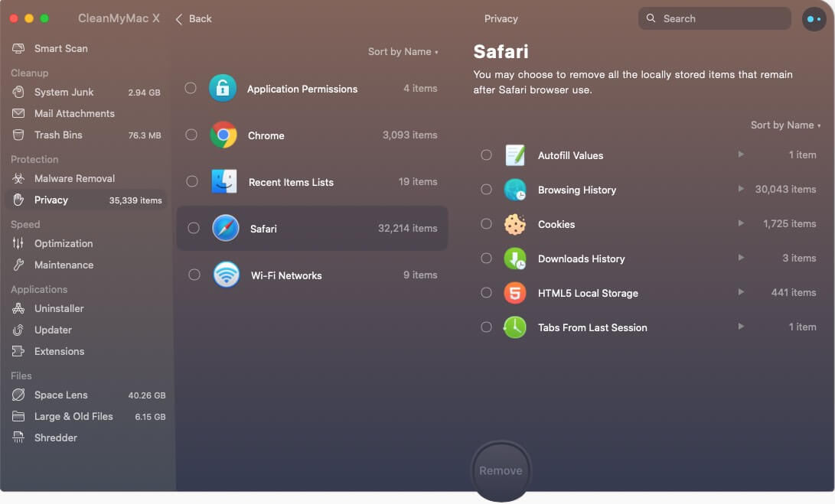Click the Safari compass icon
This screenshot has width=835, height=504.
click(x=226, y=228)
